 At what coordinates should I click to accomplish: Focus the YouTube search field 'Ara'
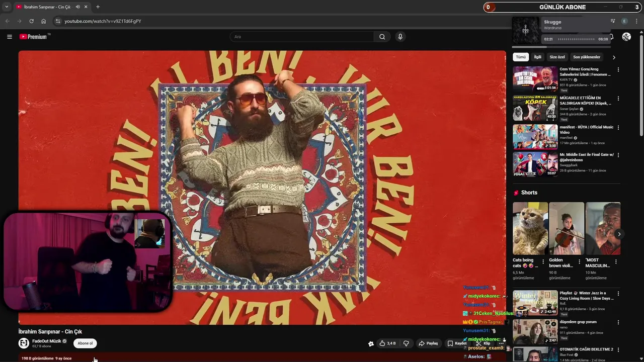click(x=302, y=37)
